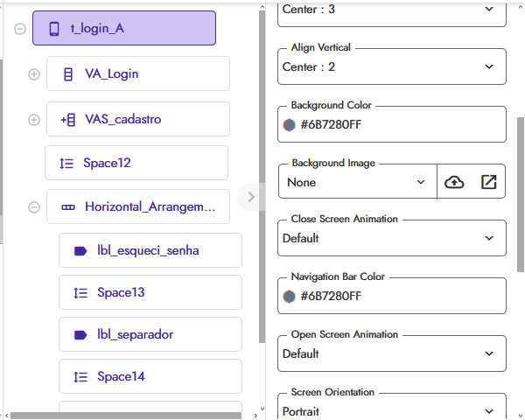
Task: Open background image in external link icon
Action: click(488, 182)
